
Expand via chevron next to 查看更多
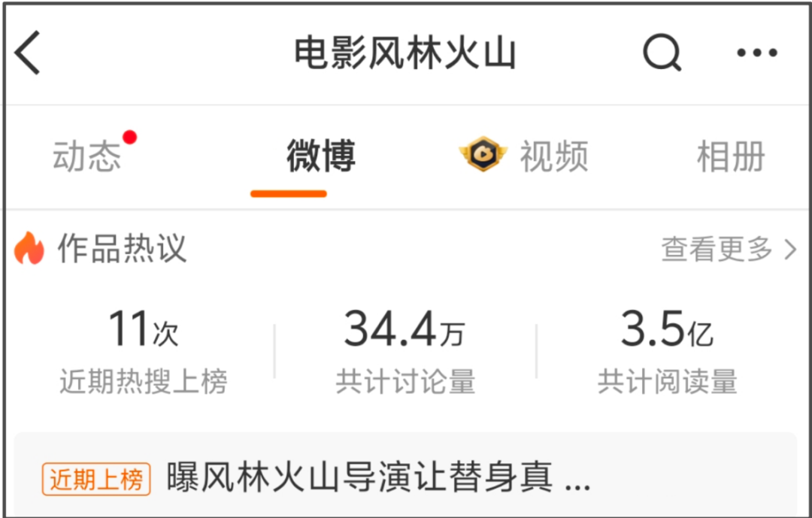point(790,249)
